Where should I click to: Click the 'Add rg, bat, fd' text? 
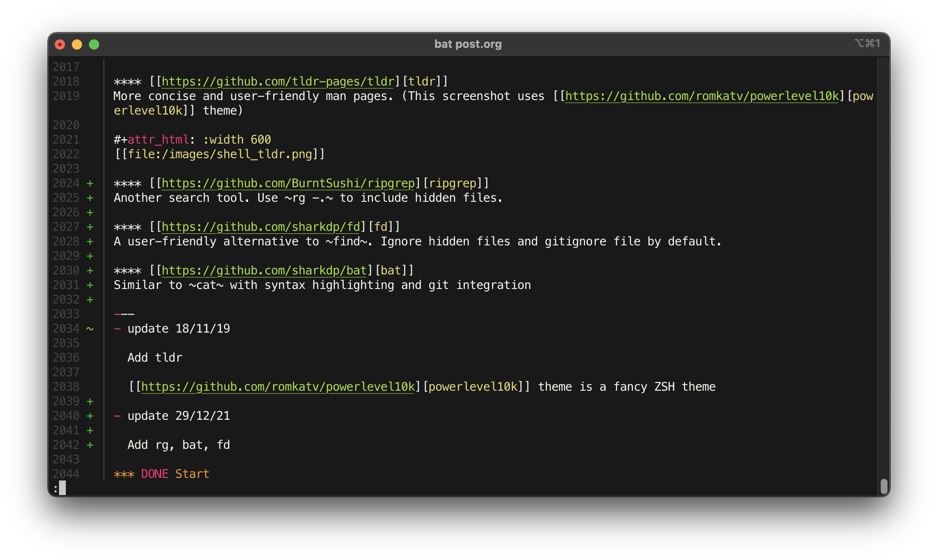[179, 445]
